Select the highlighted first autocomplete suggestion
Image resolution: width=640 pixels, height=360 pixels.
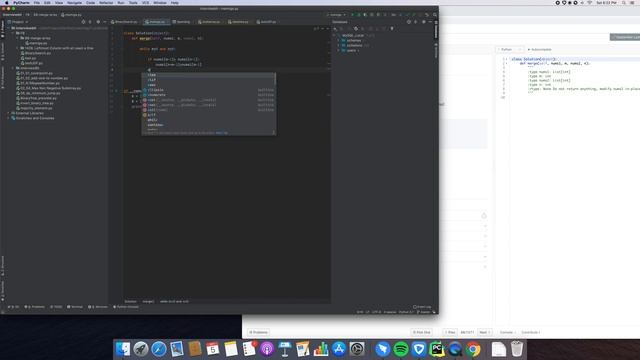pyautogui.click(x=208, y=75)
